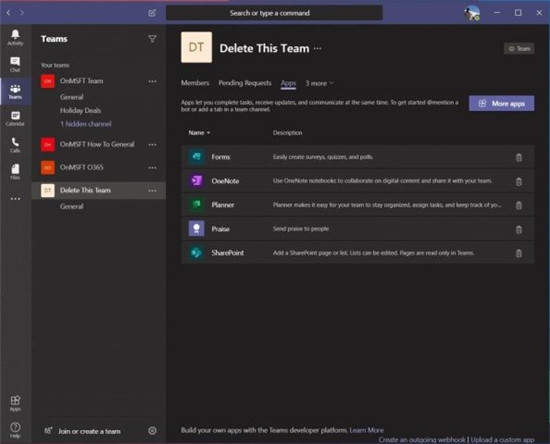Open the Calls phone icon
550x444 pixels.
pos(15,145)
